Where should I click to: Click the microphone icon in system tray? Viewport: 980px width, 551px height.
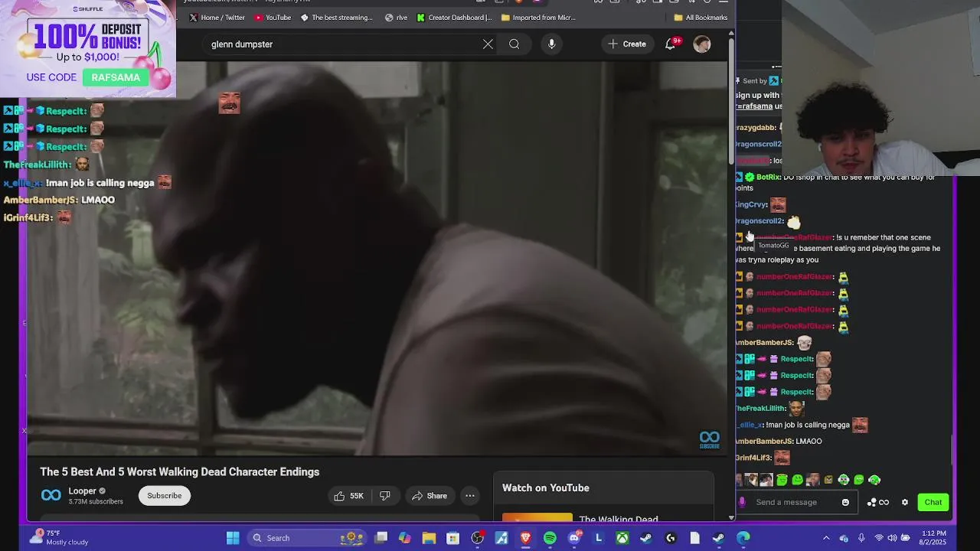point(861,539)
